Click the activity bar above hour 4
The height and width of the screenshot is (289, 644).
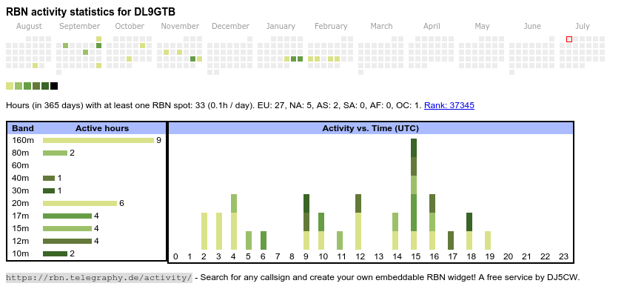coord(234,222)
